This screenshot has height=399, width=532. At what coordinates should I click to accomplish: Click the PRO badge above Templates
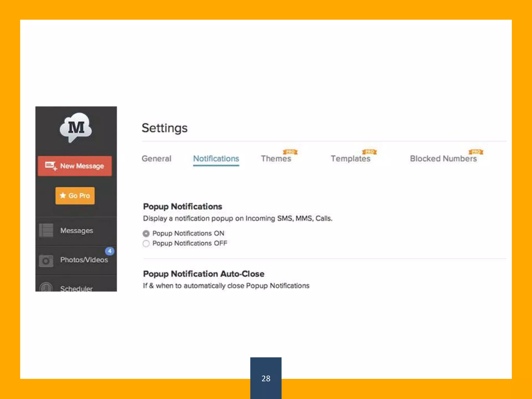click(369, 152)
